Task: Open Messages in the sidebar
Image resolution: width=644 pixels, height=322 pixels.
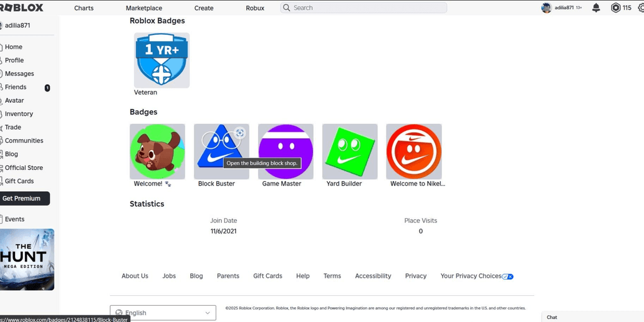Action: [19, 74]
